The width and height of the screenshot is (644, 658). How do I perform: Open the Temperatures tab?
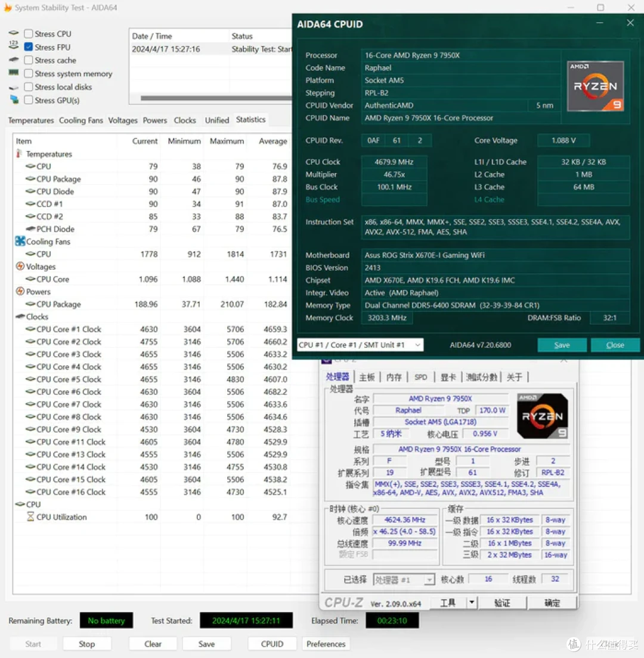point(31,121)
